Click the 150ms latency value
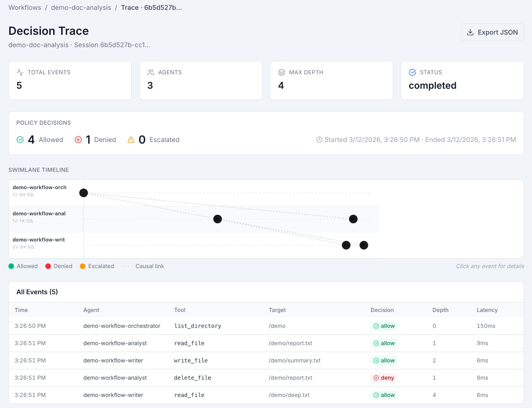 tap(486, 326)
